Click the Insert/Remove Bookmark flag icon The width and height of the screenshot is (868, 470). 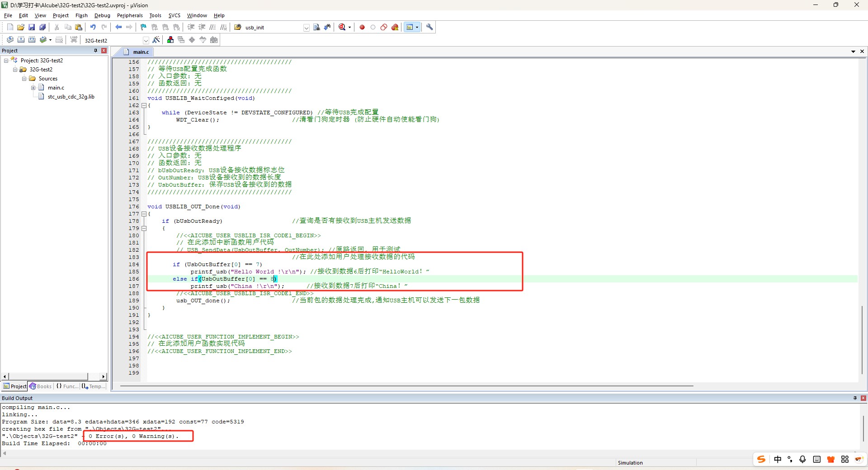coord(143,27)
